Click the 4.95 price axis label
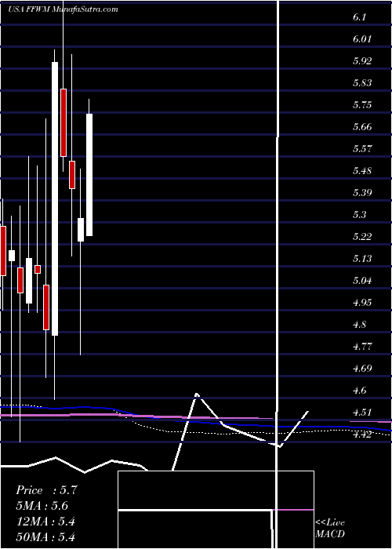The image size is (392, 549). (x=362, y=303)
